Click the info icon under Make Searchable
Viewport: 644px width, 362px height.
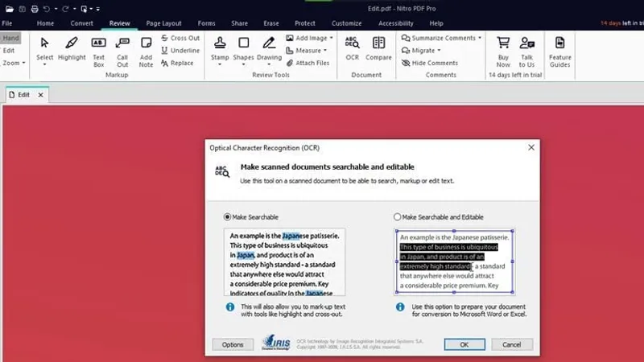(230, 307)
